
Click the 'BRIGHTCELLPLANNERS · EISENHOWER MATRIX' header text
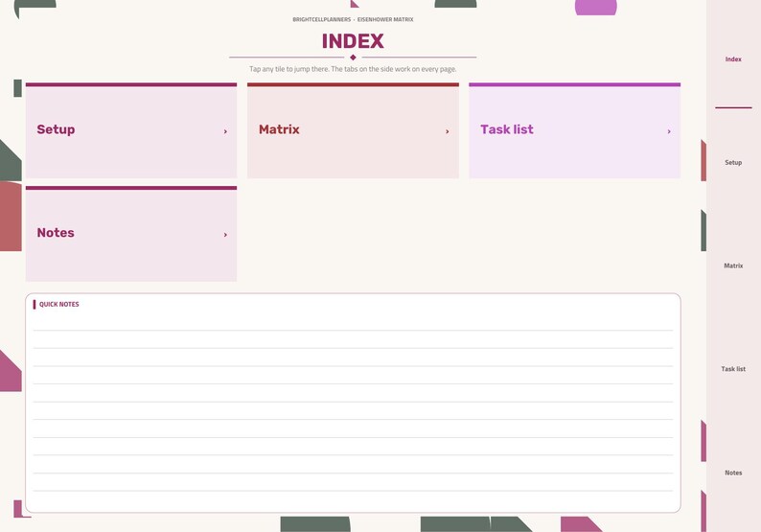(353, 19)
